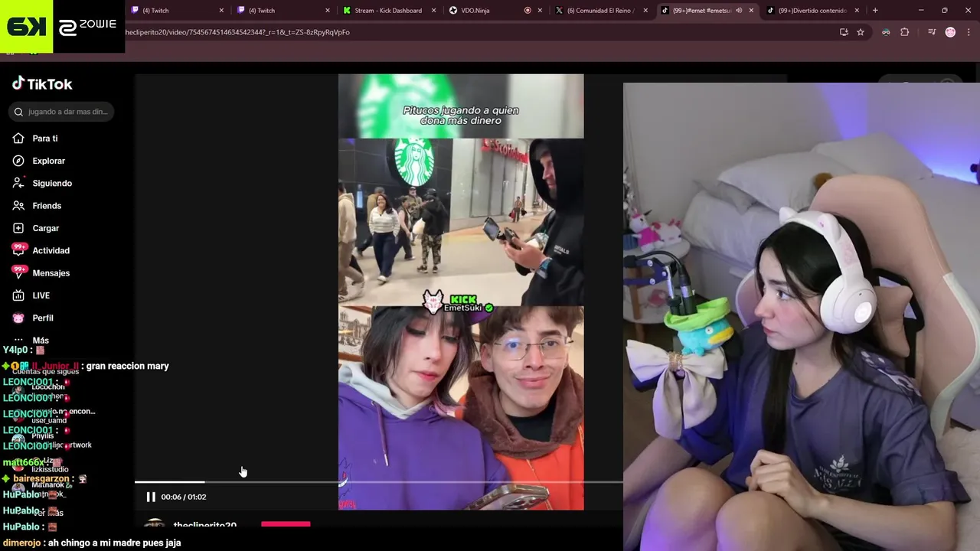Pause the TikTok video
The width and height of the screenshot is (980, 551).
point(151,497)
